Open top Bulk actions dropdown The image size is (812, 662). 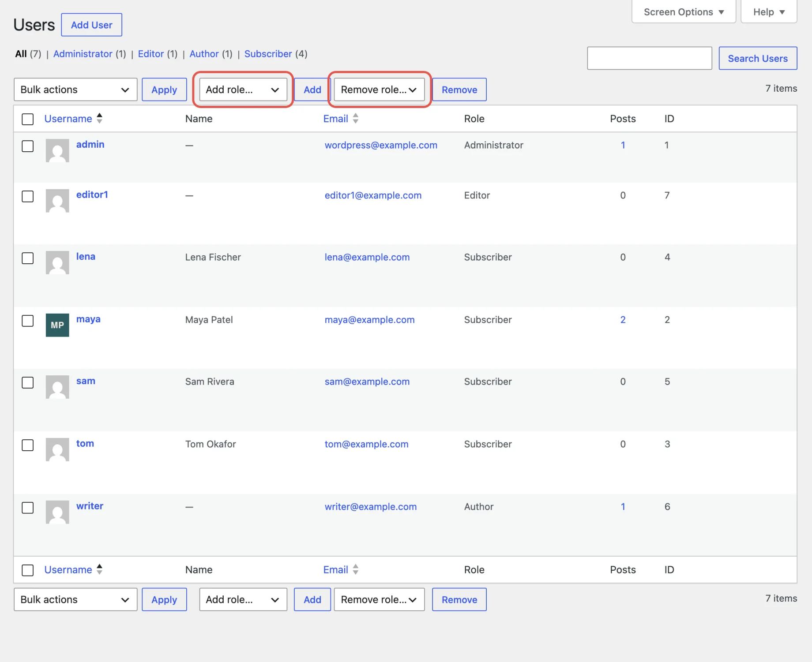[75, 90]
